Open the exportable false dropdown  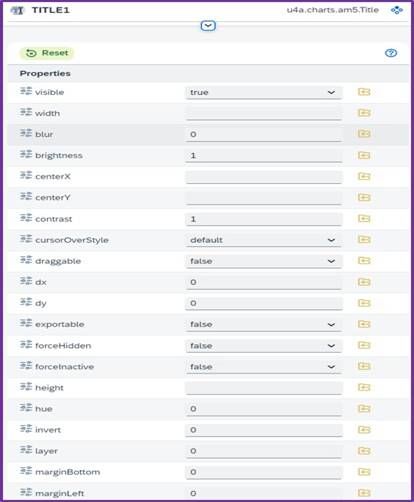click(x=263, y=324)
